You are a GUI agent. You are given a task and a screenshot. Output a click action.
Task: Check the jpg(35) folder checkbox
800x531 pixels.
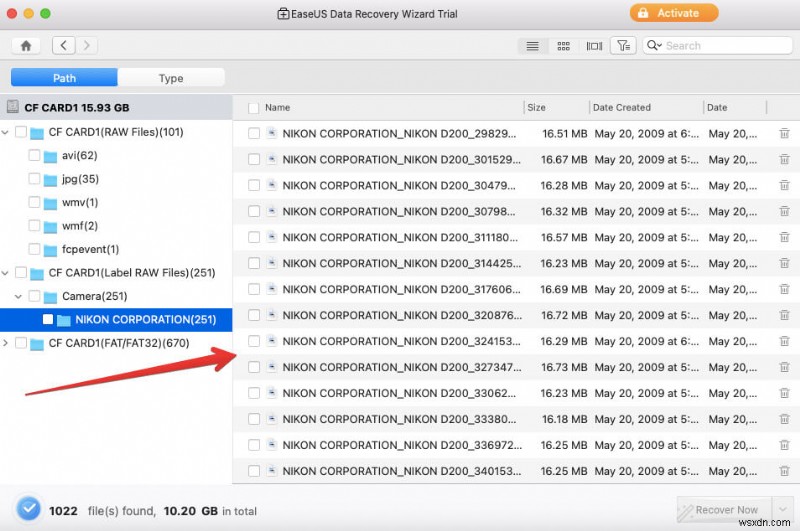pos(34,179)
